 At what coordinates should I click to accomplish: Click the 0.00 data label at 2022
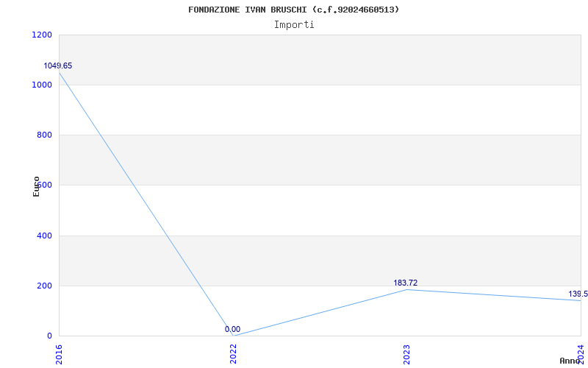pyautogui.click(x=232, y=329)
